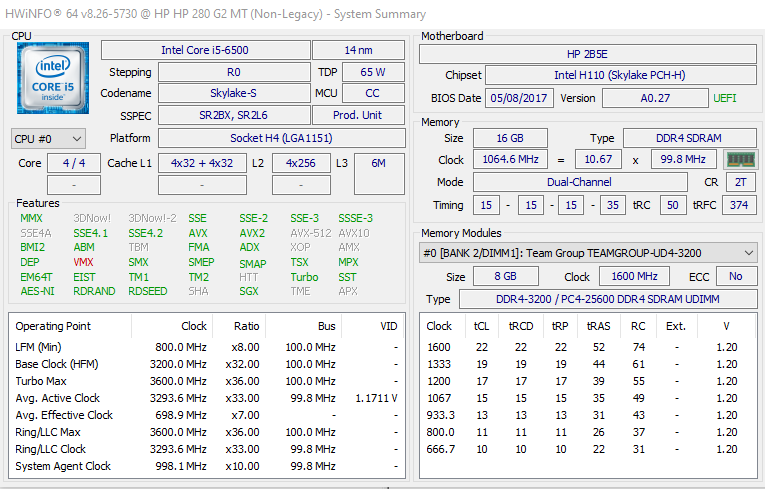Select the Turbo Max row
This screenshot has height=489, width=765.
tap(207, 381)
